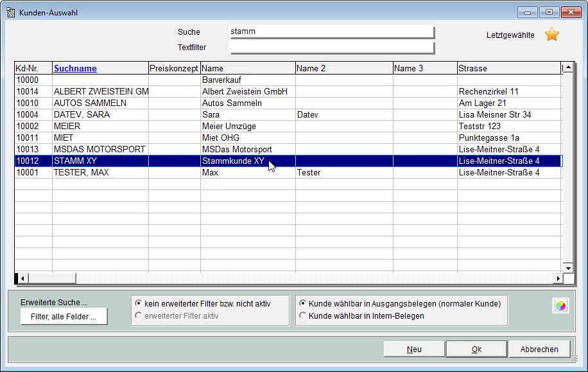588x372 pixels.
Task: Select the 'MSDAS MOTORSPORT' search name
Action: [x=101, y=150]
